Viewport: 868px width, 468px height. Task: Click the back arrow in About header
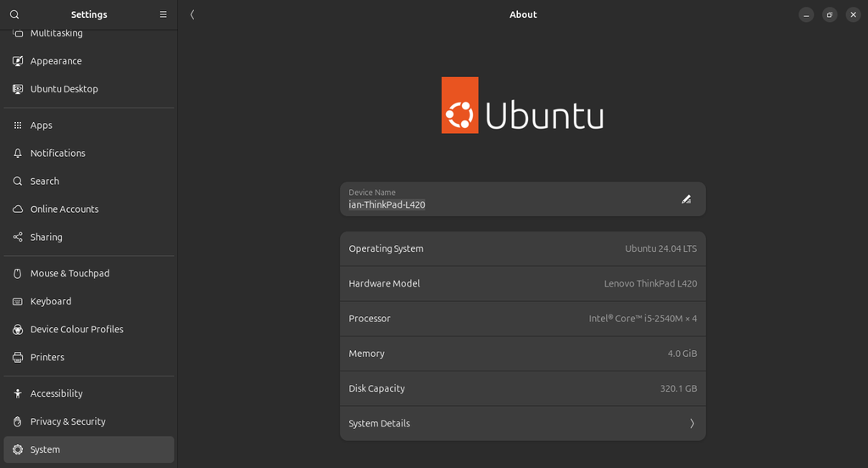[x=192, y=14]
